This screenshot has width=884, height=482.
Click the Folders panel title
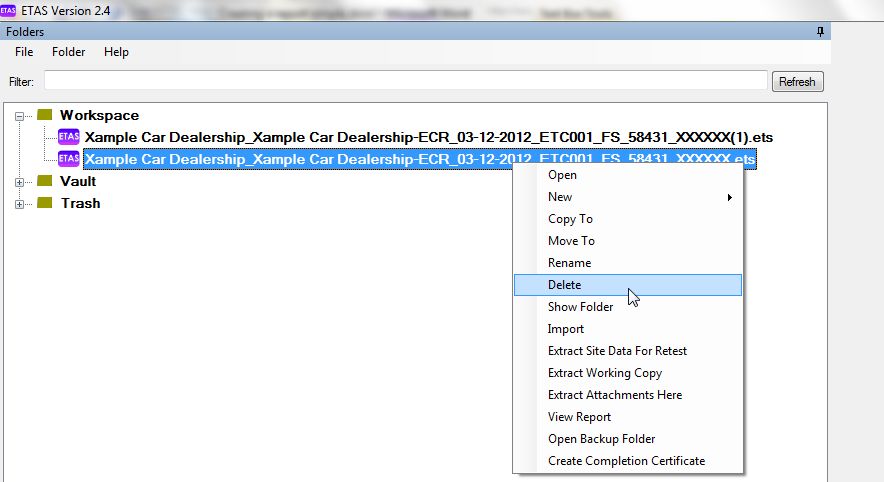point(25,32)
